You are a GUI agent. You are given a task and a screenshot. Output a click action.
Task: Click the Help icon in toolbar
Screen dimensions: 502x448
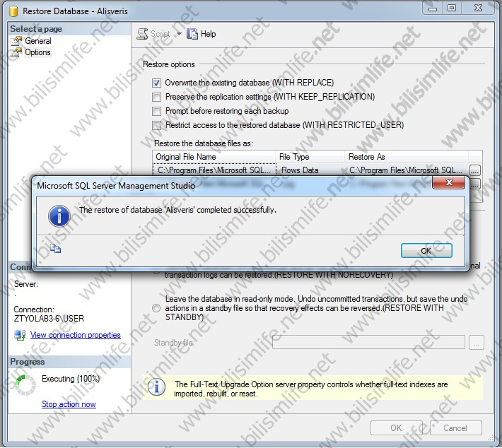[x=193, y=34]
